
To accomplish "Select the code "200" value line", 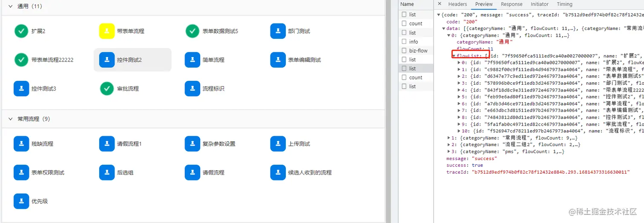I will pyautogui.click(x=462, y=22).
